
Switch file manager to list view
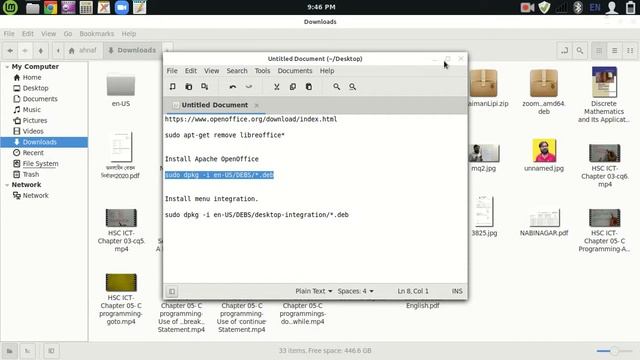(x=614, y=51)
